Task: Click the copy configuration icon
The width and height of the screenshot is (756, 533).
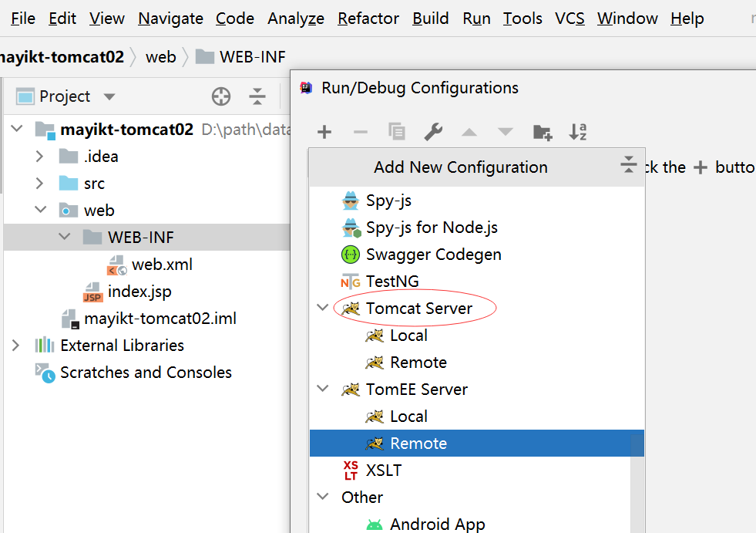Action: click(396, 132)
